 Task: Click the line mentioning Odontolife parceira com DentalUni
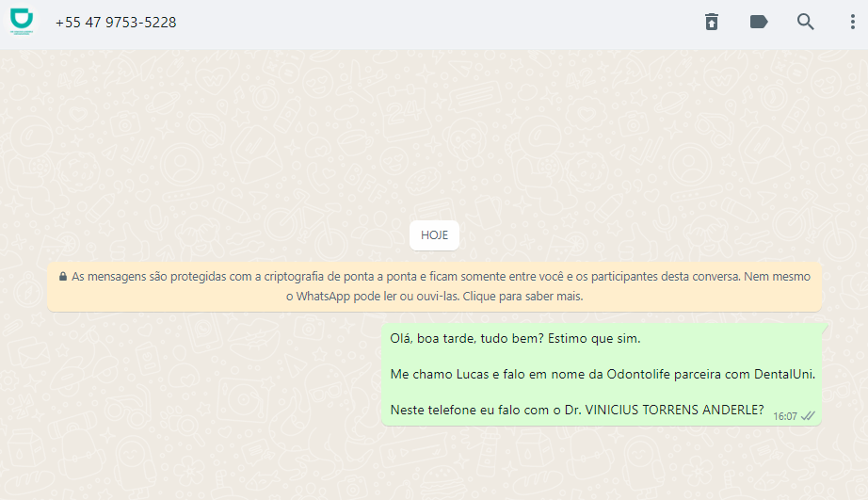tap(603, 375)
